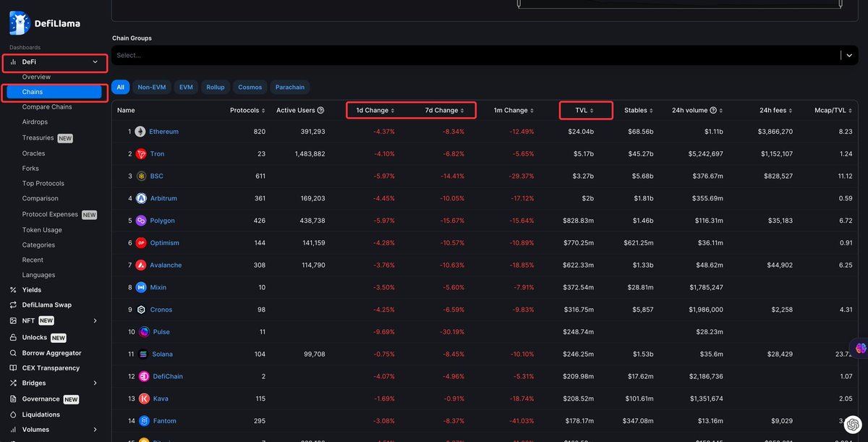This screenshot has height=442, width=868.
Task: Open Overview in the sidebar
Action: pos(36,77)
